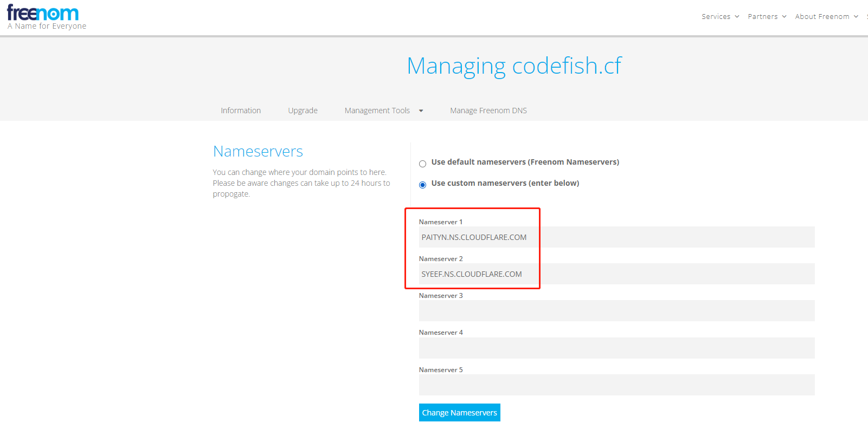Click the Freenom logo
Screen dimensions: 868x429
(43, 13)
